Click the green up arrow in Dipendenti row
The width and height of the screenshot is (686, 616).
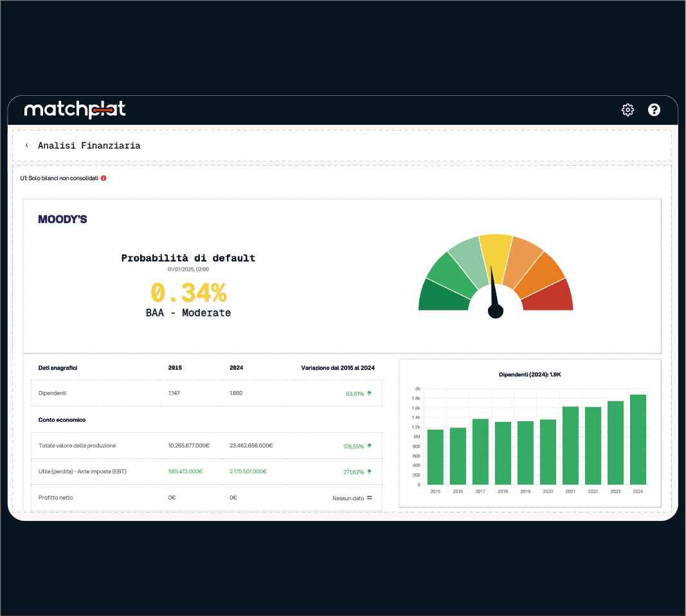[370, 393]
